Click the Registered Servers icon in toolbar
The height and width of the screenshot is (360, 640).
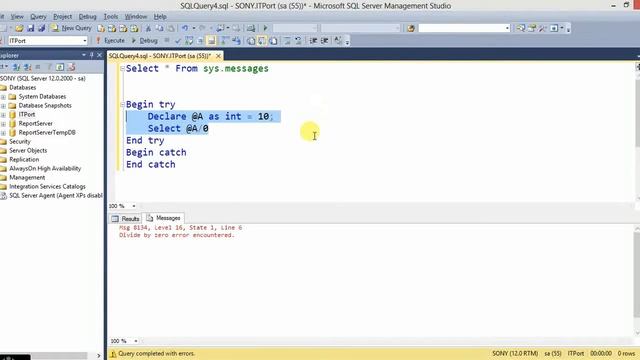(x=520, y=28)
